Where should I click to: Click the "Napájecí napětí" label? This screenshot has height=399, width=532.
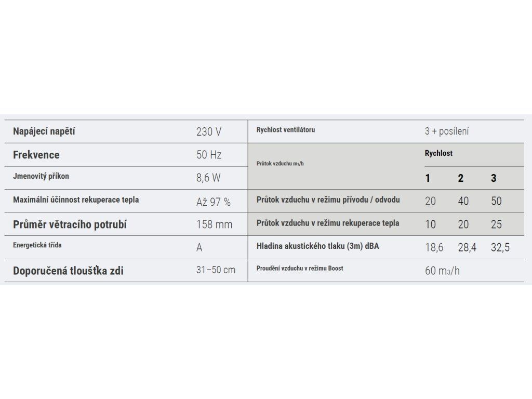(x=44, y=131)
